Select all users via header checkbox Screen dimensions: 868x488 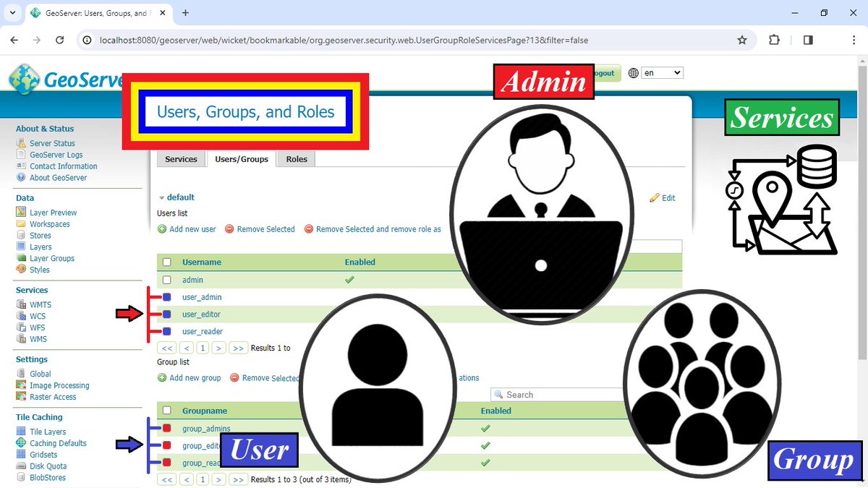[x=166, y=262]
